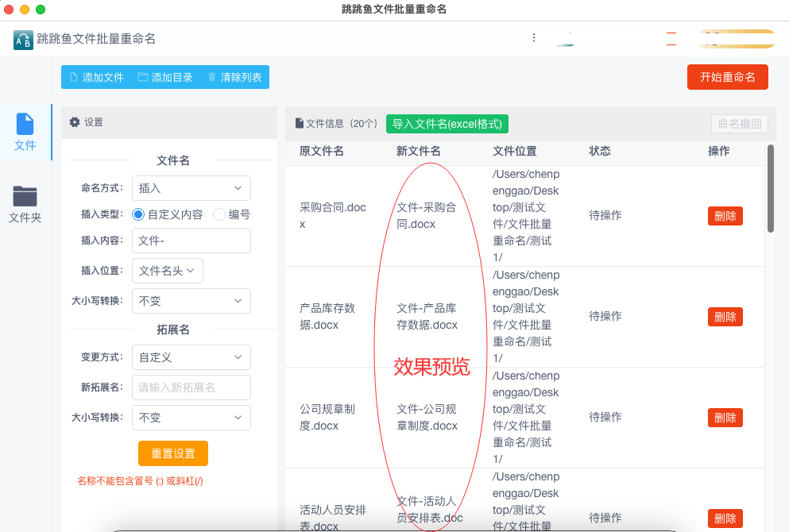
Task: Click the macOS yellow minimize window button
Action: coord(25,10)
